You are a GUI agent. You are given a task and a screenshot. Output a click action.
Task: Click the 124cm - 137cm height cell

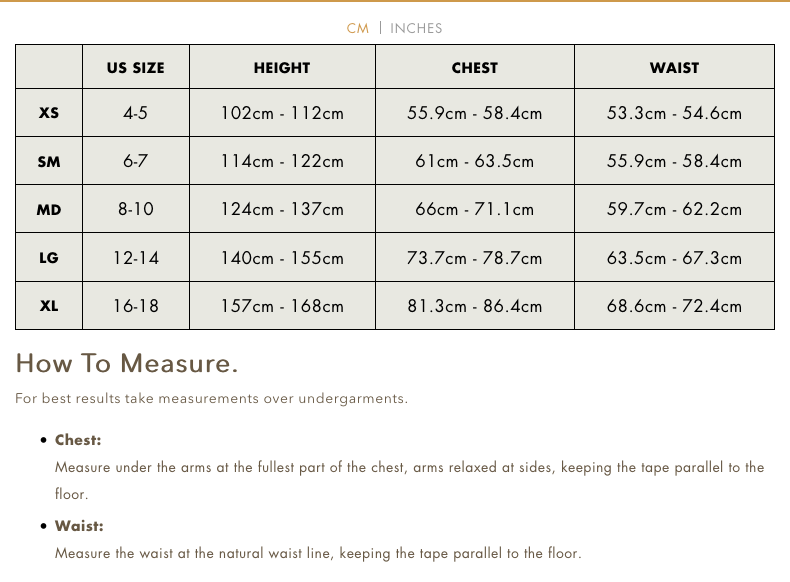click(282, 210)
